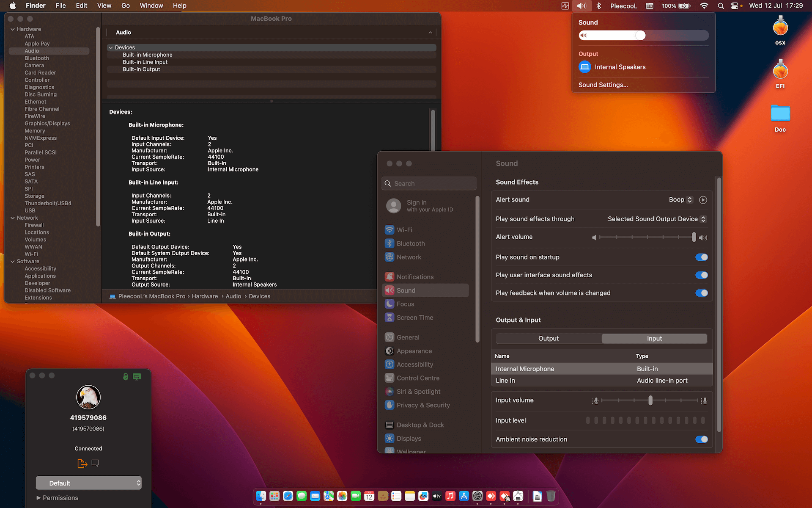Open the EFI drive on the desktop

pos(780,72)
